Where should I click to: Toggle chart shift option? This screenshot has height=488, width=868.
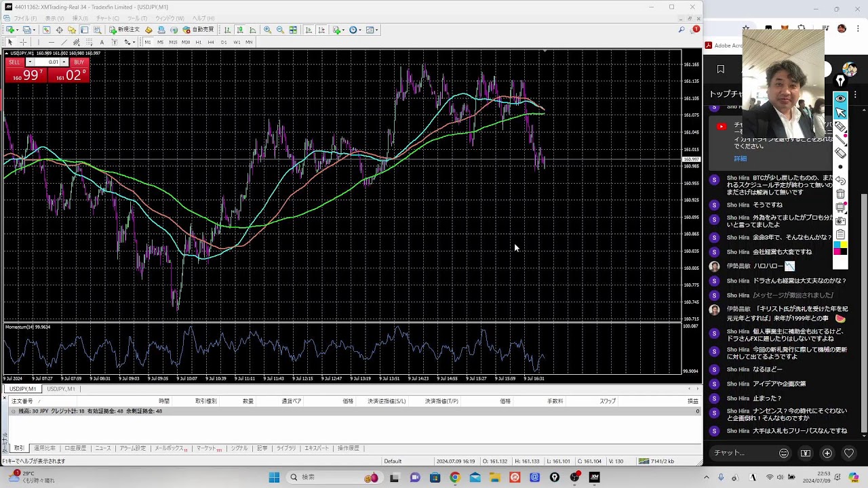click(x=321, y=30)
